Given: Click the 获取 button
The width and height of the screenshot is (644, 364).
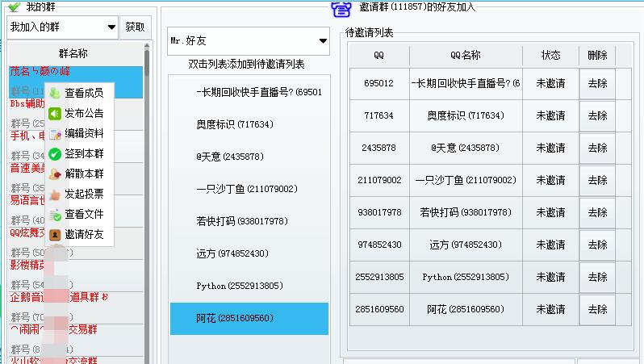Looking at the screenshot, I should (135, 27).
